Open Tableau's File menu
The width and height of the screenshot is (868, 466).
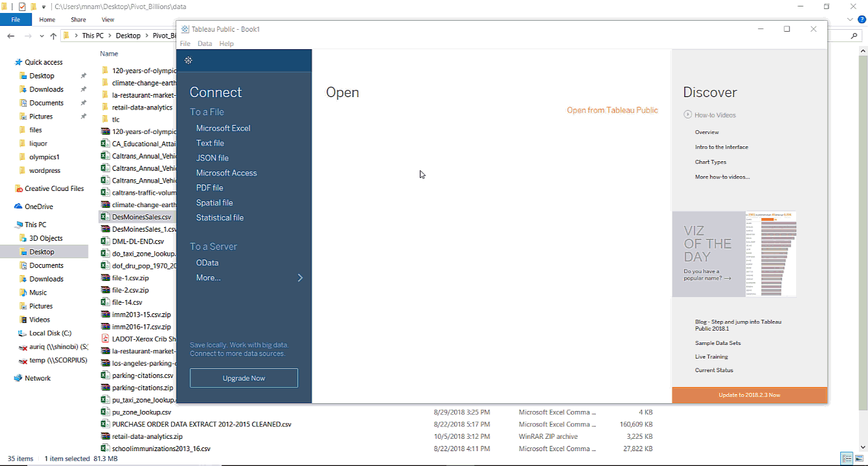click(185, 43)
